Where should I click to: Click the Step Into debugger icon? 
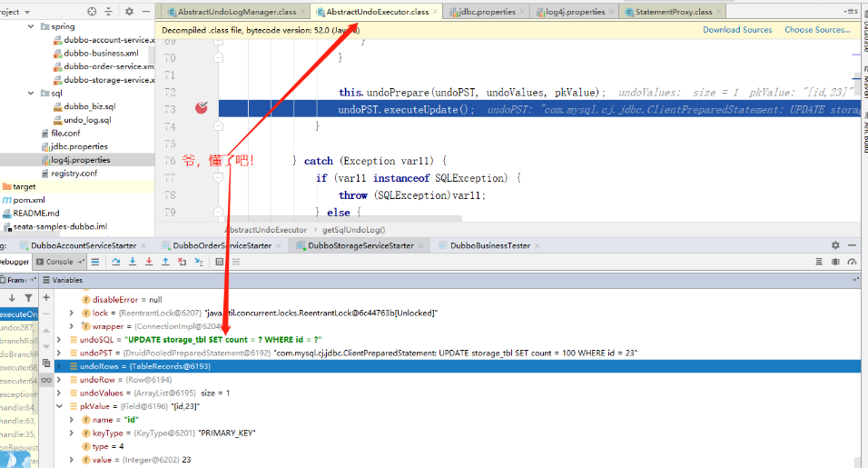(x=133, y=262)
